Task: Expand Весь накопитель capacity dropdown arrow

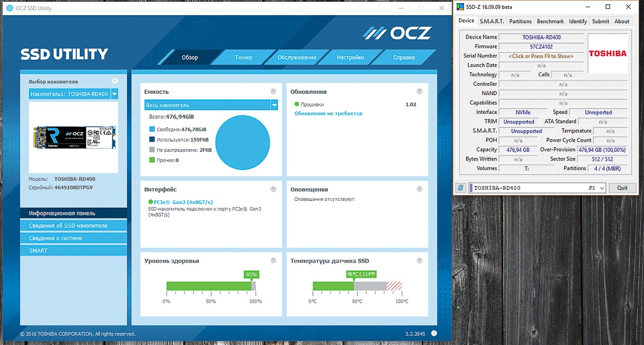Action: pyautogui.click(x=274, y=105)
